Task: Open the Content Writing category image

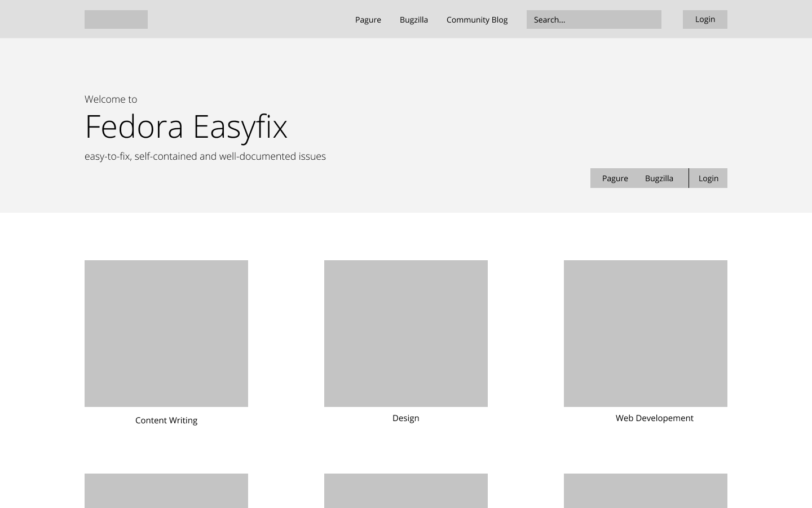Action: tap(166, 334)
